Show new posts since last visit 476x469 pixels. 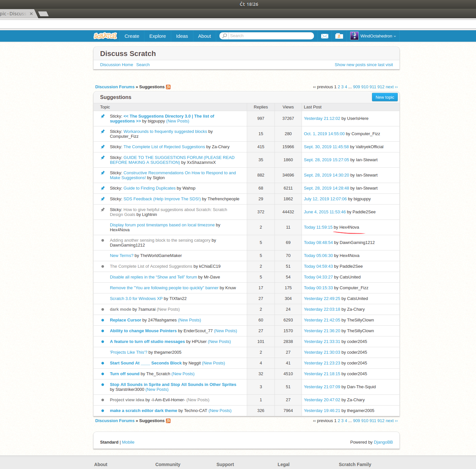[364, 65]
